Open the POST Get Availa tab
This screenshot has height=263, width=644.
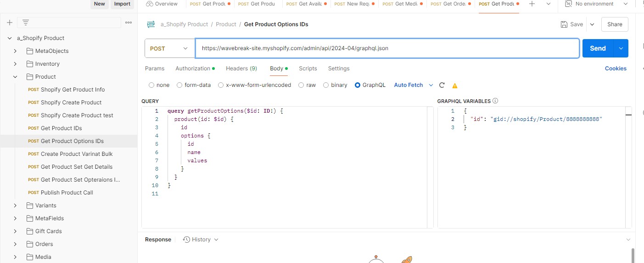point(306,4)
